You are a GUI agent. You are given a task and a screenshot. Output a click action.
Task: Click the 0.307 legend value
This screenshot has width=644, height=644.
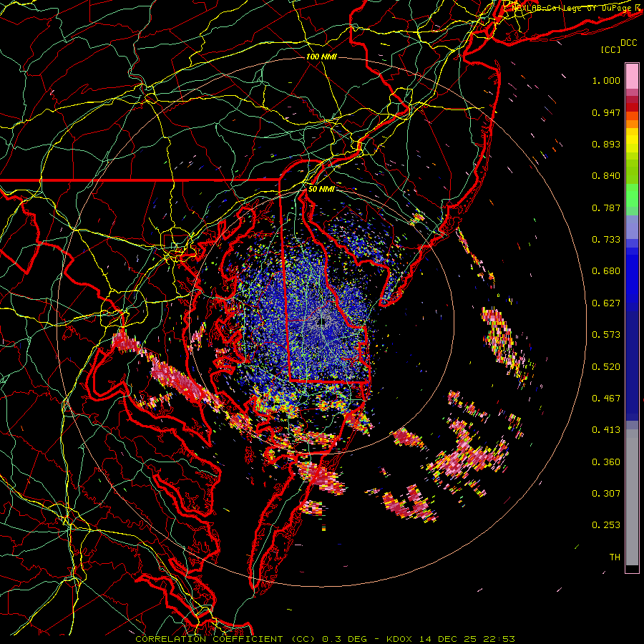coord(606,494)
